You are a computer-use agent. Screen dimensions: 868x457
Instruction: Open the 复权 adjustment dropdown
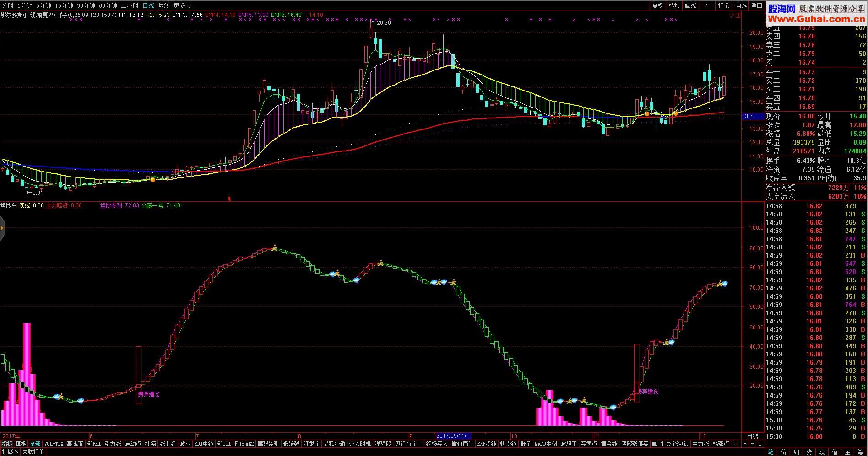[x=658, y=5]
